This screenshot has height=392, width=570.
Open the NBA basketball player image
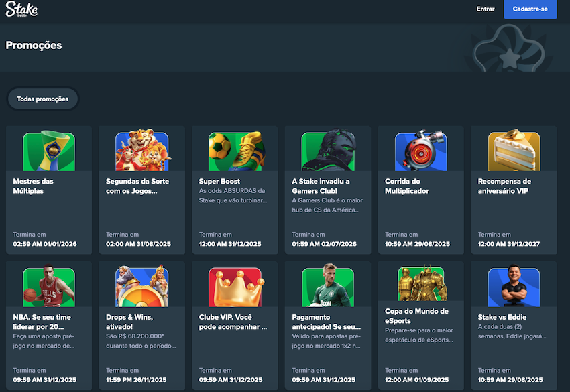click(49, 286)
